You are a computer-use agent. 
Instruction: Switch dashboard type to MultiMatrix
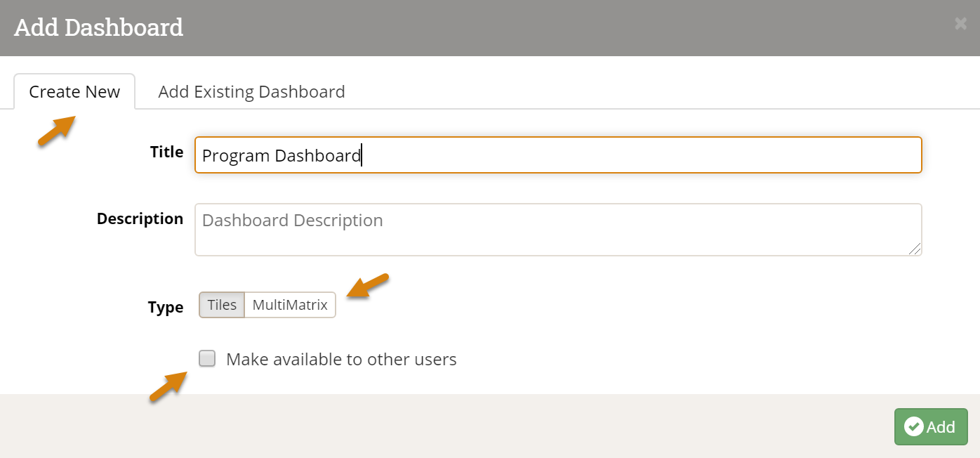pos(290,305)
